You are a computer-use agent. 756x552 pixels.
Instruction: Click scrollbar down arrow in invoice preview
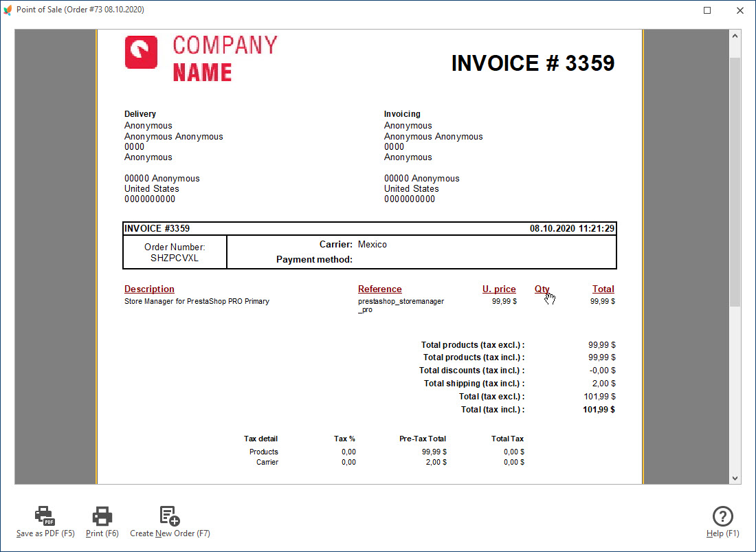pyautogui.click(x=735, y=478)
